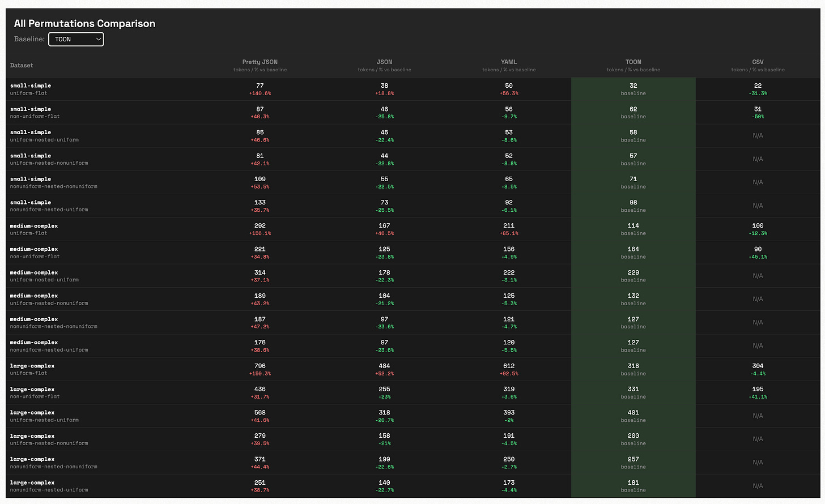This screenshot has width=825, height=504.
Task: Select YAML cell showing 156 tokens
Action: [x=509, y=253]
